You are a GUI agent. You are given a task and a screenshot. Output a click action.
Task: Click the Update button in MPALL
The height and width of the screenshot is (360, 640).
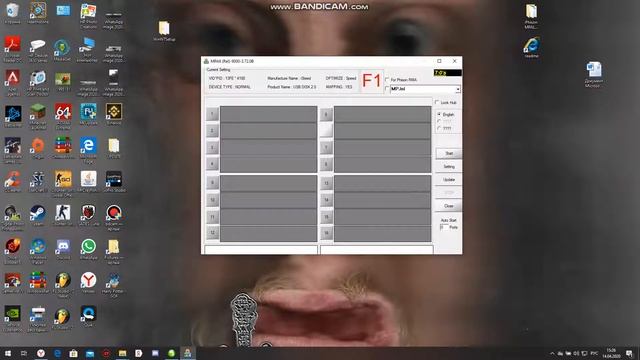click(x=449, y=180)
